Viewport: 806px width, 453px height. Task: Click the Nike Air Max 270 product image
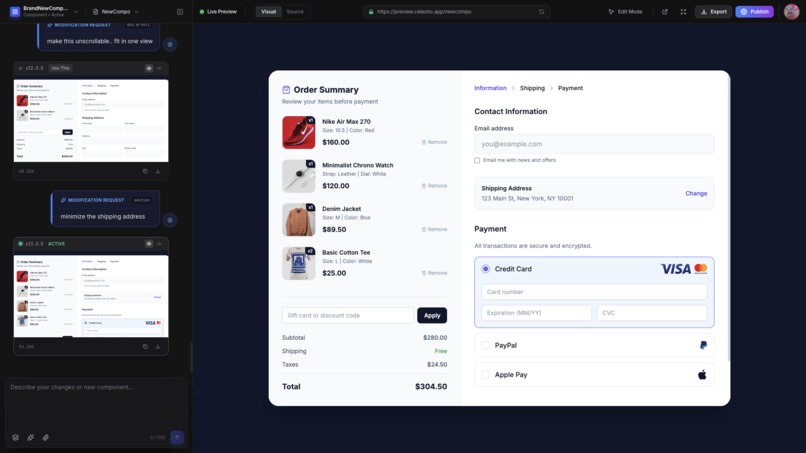click(299, 132)
